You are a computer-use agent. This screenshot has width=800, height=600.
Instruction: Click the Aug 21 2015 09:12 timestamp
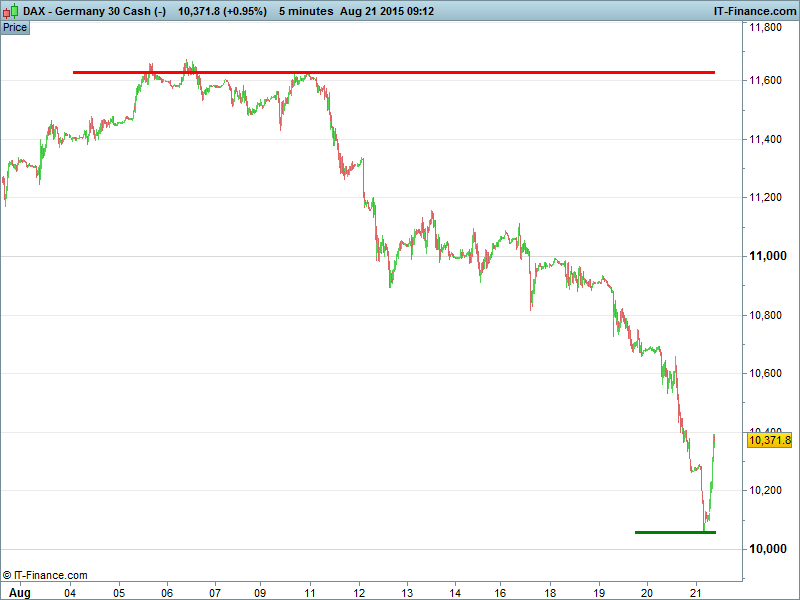(386, 11)
